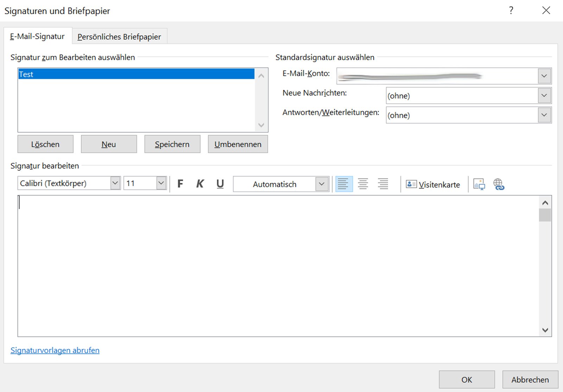Viewport: 563px width, 392px height.
Task: Insert an image into the signature
Action: pos(479,183)
